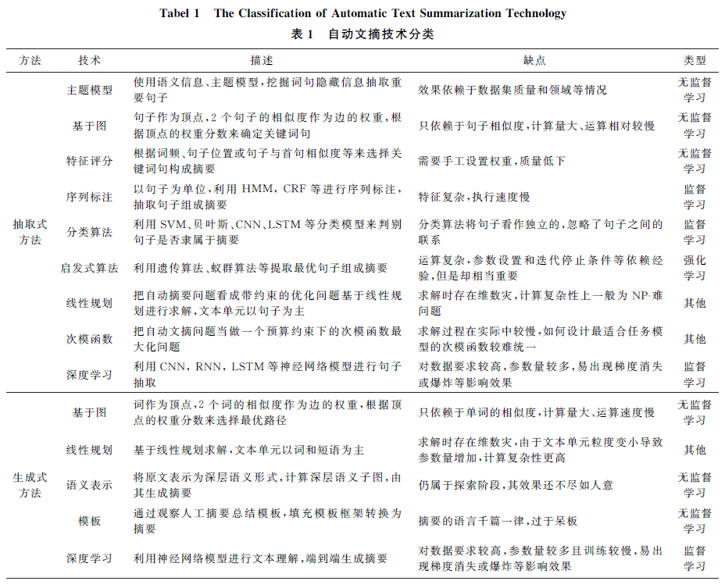Click the 次模函数 technique cell
Viewport: 725px width, 588px height.
tap(89, 340)
